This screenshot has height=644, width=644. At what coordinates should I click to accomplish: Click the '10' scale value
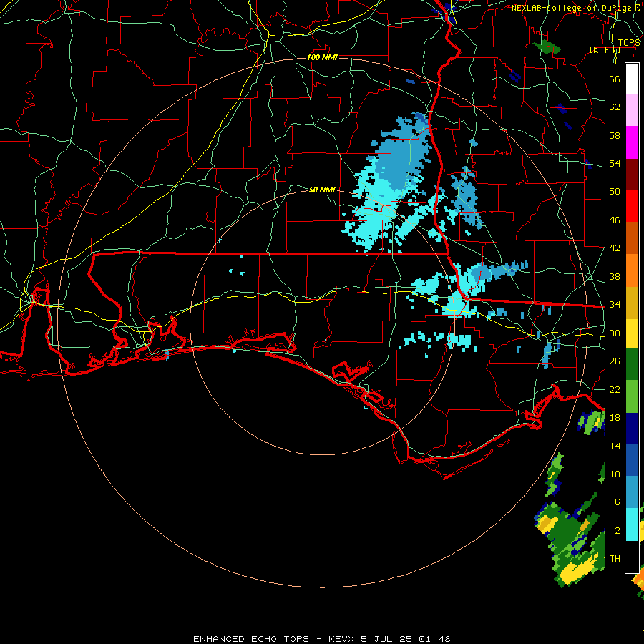click(615, 474)
